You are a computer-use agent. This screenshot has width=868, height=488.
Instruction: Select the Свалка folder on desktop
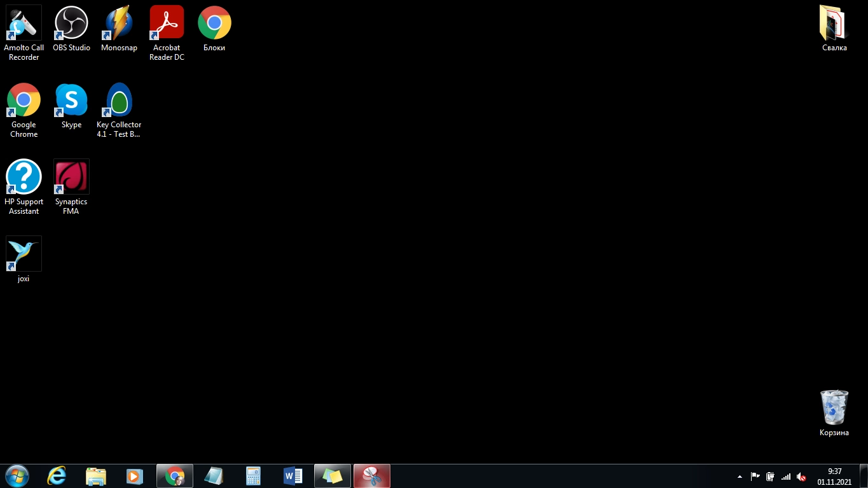834,29
